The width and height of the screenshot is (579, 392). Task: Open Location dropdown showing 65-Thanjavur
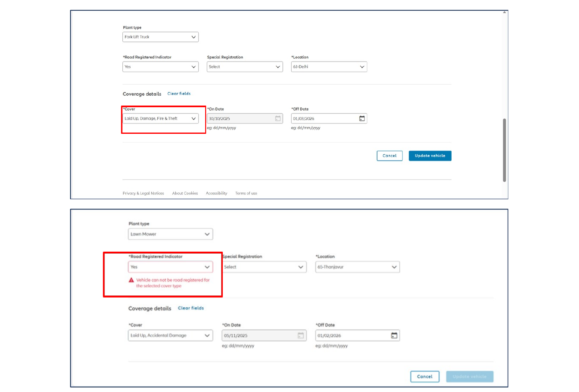[x=357, y=267]
